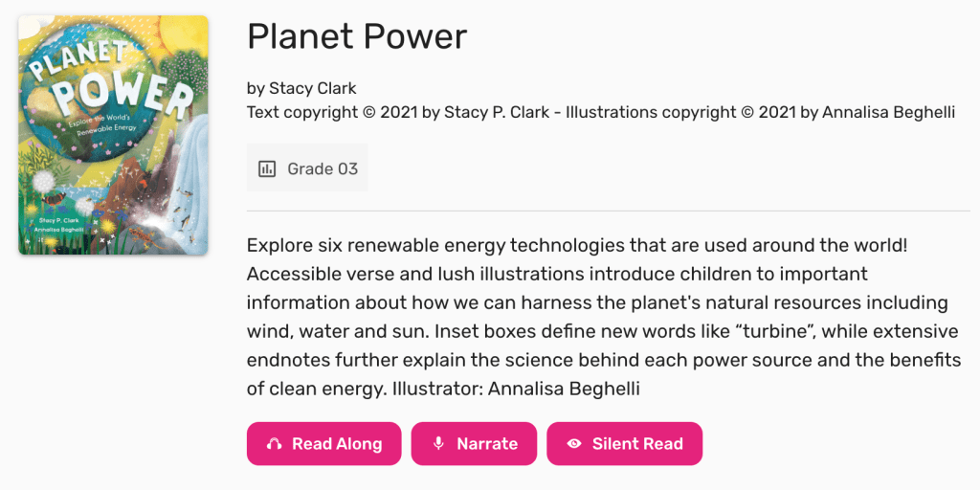Click the divider line below Grade 03
This screenshot has width=980, height=490.
(608, 211)
